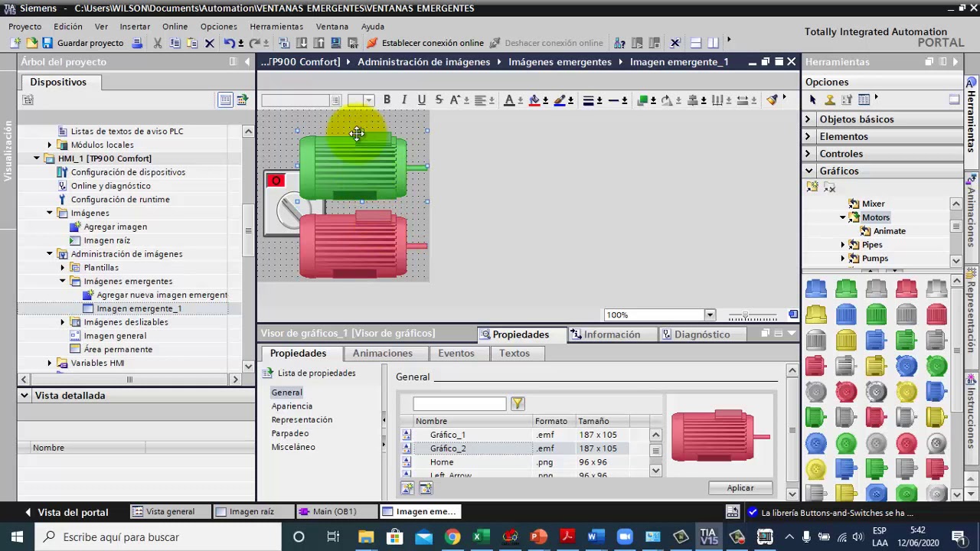Expand the Pipes graphics folder

[843, 245]
